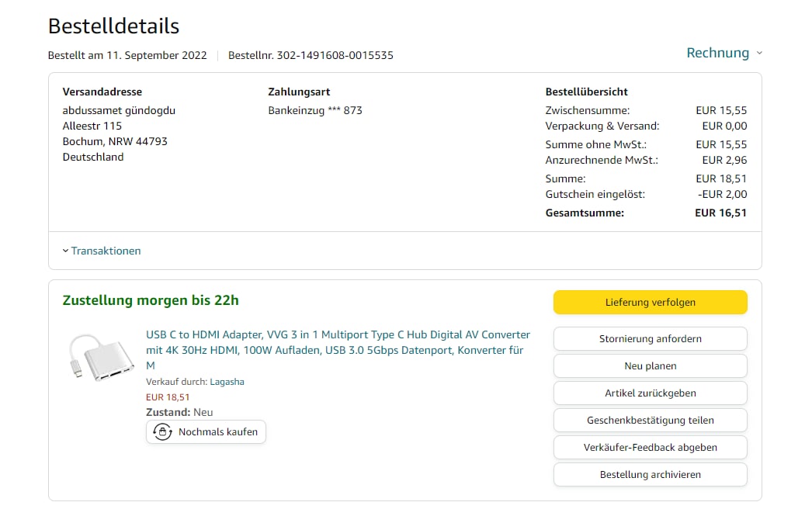Click the red EUR 18,51 item price
812x516 pixels.
pyautogui.click(x=168, y=397)
